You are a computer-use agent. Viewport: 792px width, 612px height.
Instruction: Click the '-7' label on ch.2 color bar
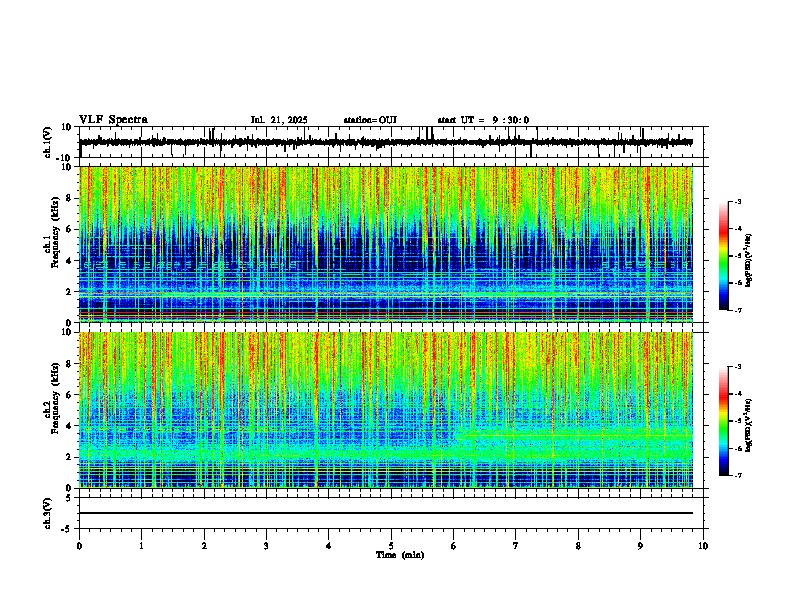(x=737, y=475)
